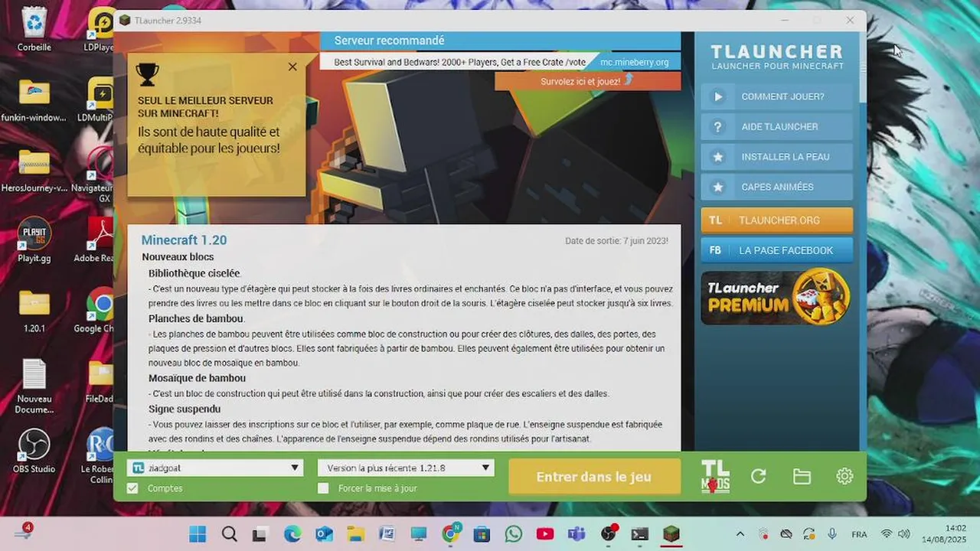Open Microsoft Store from taskbar

pyautogui.click(x=482, y=534)
